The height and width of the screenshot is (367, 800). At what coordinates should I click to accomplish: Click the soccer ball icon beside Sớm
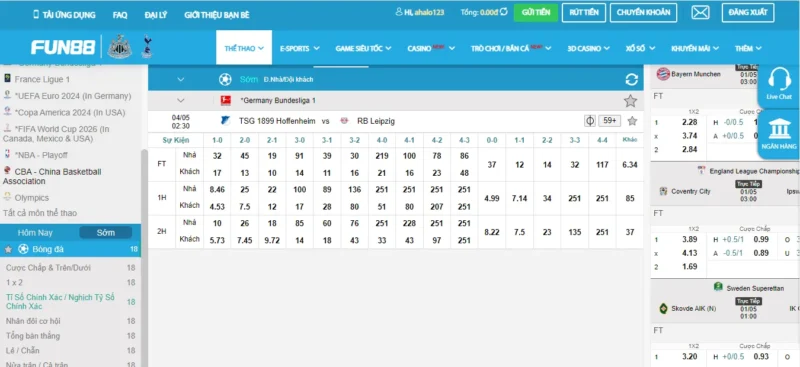(225, 80)
